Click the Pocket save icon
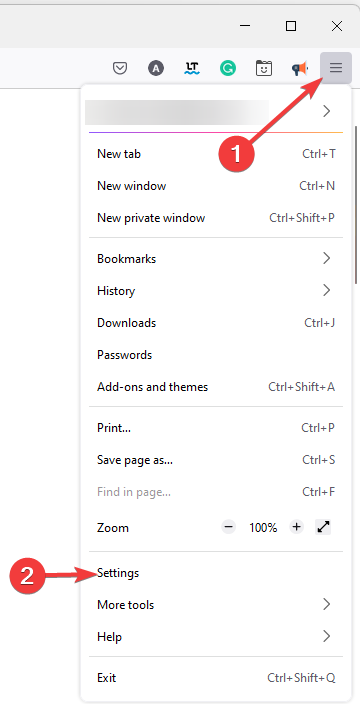The image size is (360, 704). [120, 68]
